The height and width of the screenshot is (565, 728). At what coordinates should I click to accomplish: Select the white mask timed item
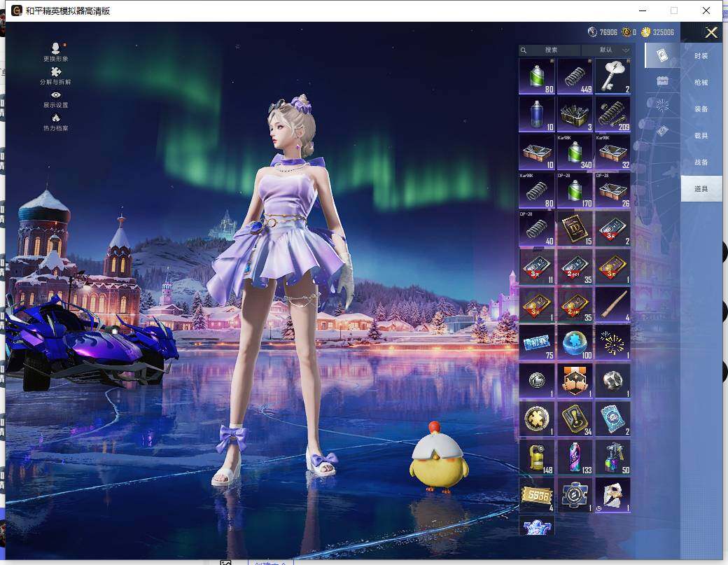point(613,495)
